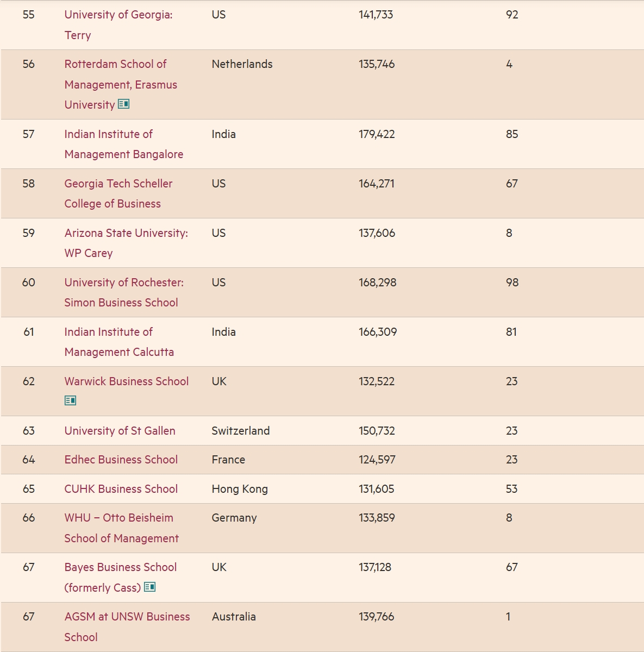This screenshot has width=644, height=652.
Task: Open Indian Institute of Management Bangalore
Action: click(x=124, y=144)
